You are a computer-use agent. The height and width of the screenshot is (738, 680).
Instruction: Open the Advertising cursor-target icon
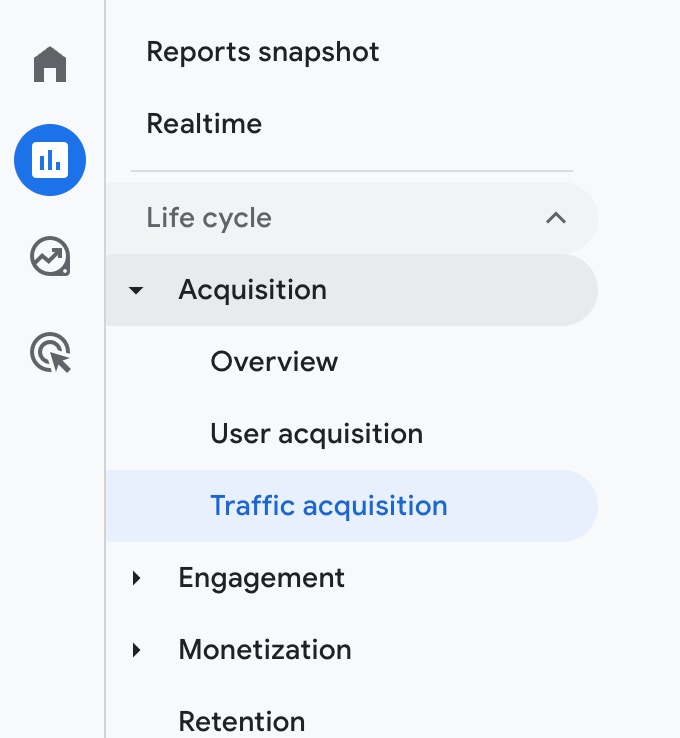click(x=50, y=353)
